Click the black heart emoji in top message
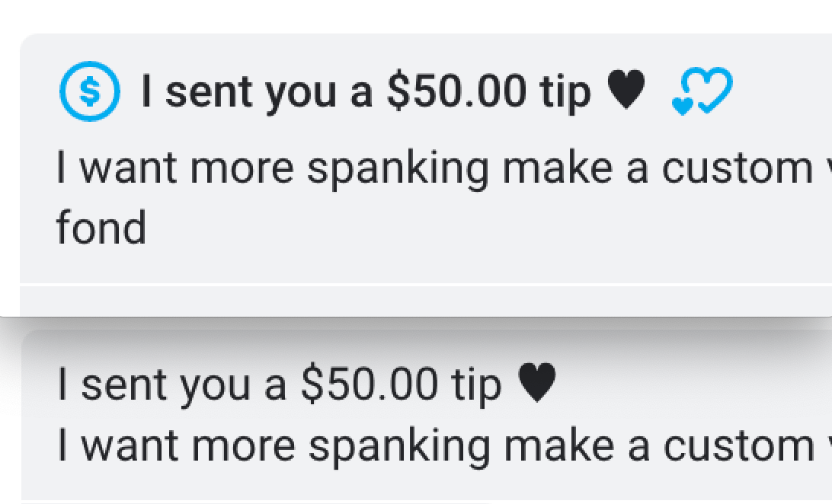 pos(626,89)
